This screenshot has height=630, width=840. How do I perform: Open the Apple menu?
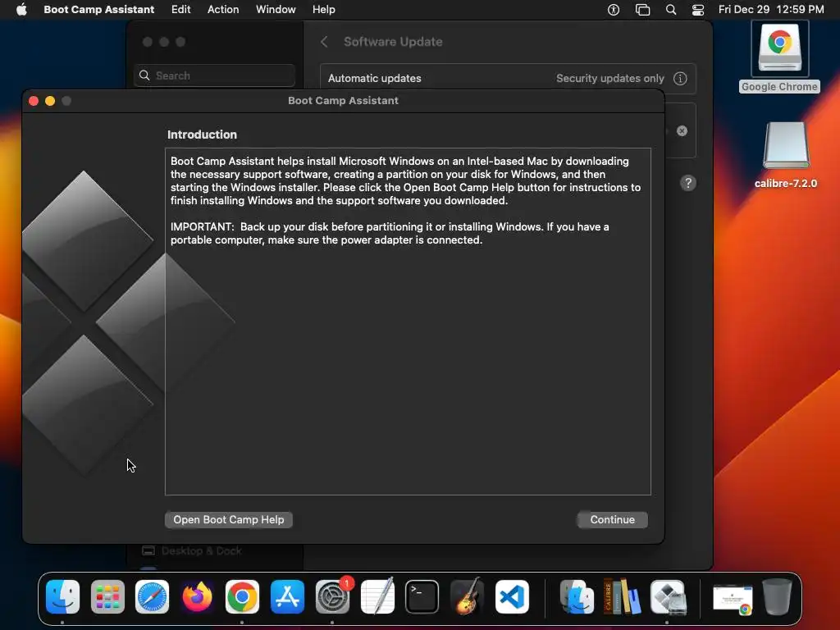pyautogui.click(x=21, y=10)
